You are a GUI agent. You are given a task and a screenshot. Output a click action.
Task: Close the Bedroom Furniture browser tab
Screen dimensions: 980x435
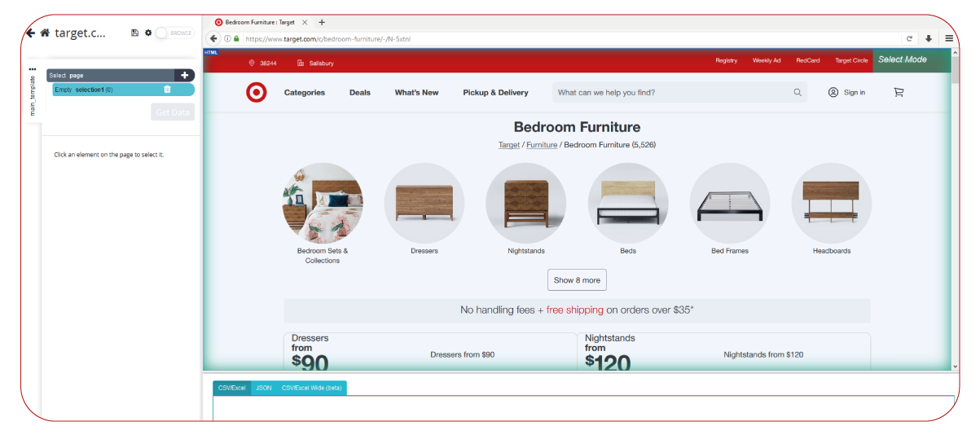pyautogui.click(x=305, y=22)
